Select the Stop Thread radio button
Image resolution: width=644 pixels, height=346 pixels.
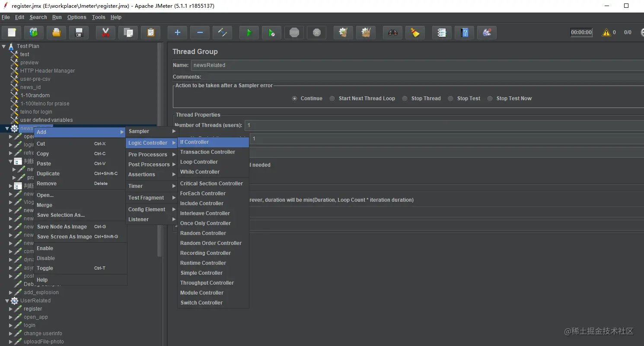(x=405, y=98)
